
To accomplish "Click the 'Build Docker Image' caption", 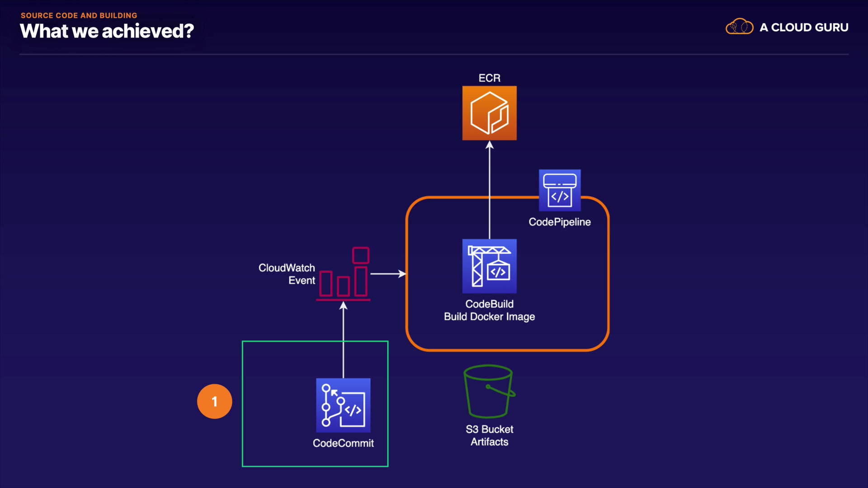I will coord(489,317).
